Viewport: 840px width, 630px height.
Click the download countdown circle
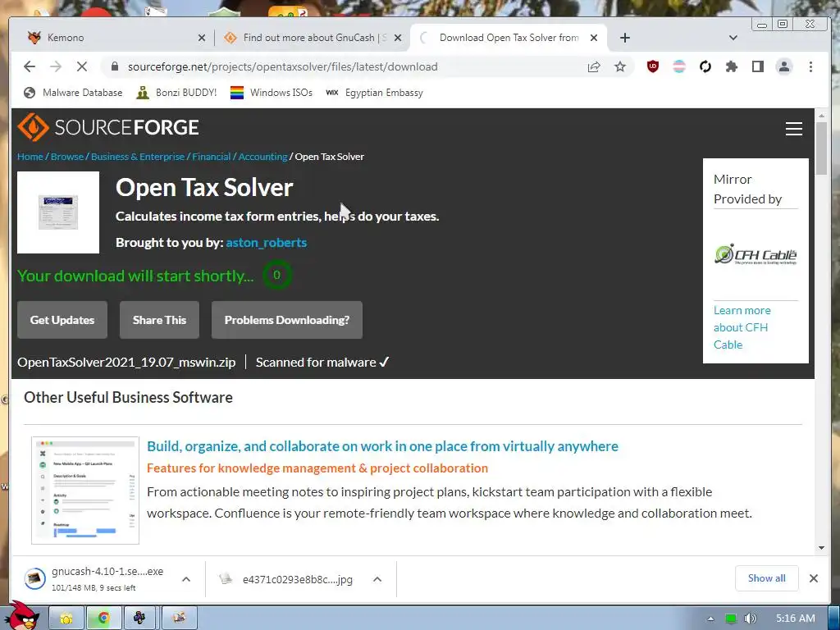point(277,275)
